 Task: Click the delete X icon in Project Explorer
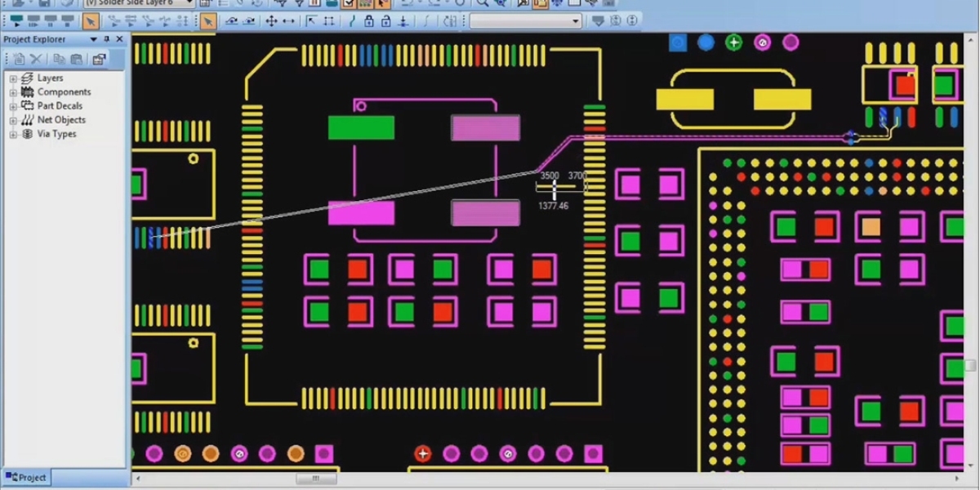[37, 59]
